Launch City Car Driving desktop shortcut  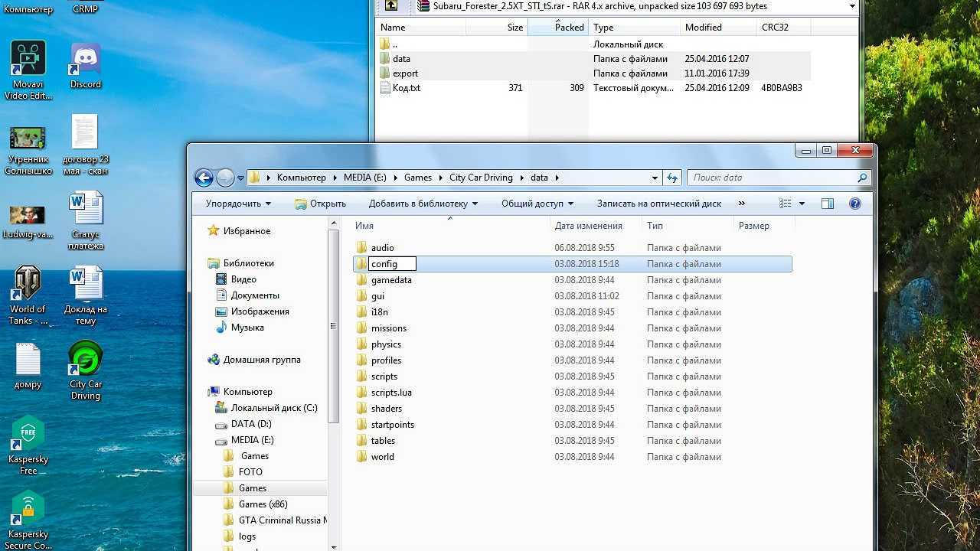coord(86,371)
